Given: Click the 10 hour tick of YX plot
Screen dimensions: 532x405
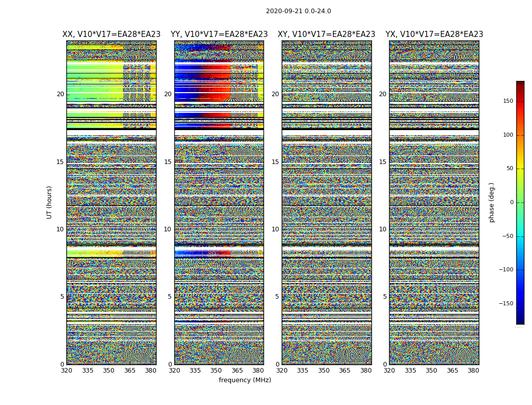Looking at the screenshot, I should (383, 229).
